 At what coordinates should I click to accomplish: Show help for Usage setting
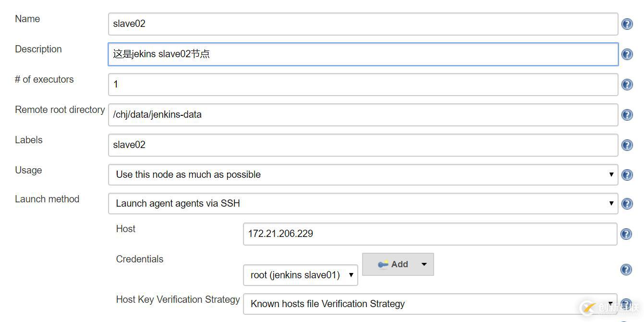click(627, 175)
